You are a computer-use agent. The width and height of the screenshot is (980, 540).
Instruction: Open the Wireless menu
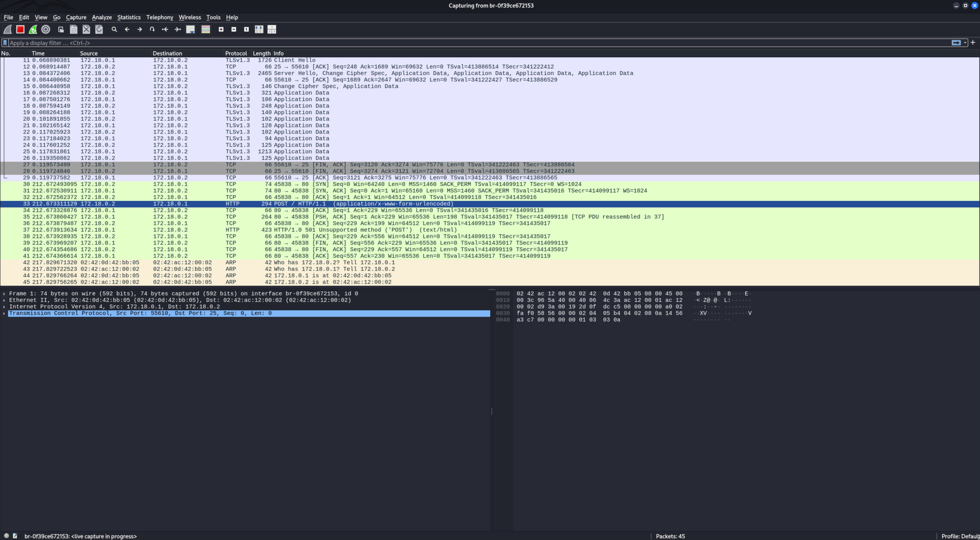190,17
